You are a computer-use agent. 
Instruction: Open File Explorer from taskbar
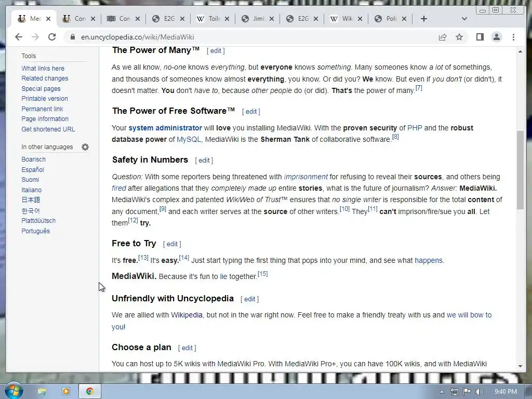click(42, 392)
